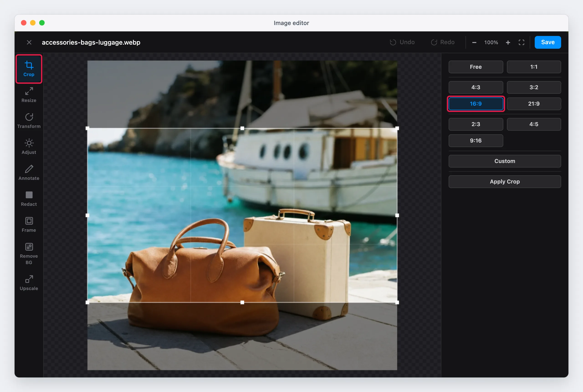Select the Redact tool
The width and height of the screenshot is (583, 392).
tap(29, 199)
